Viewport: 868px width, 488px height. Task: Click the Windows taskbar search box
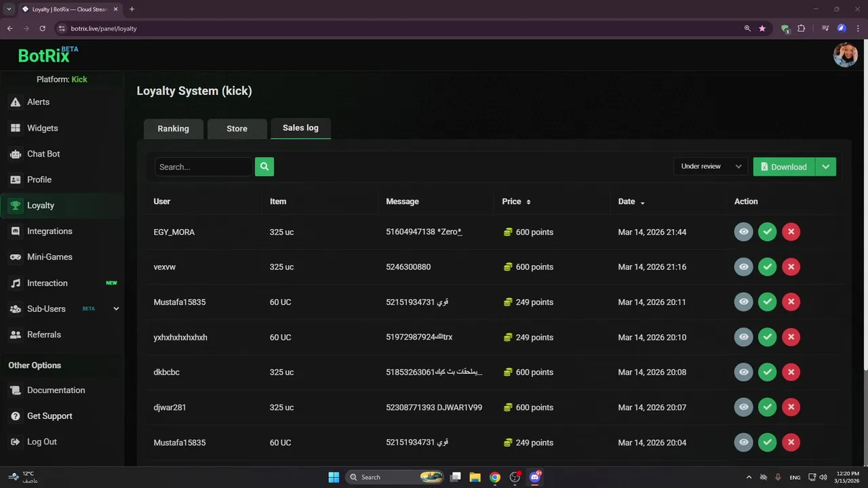tap(395, 477)
